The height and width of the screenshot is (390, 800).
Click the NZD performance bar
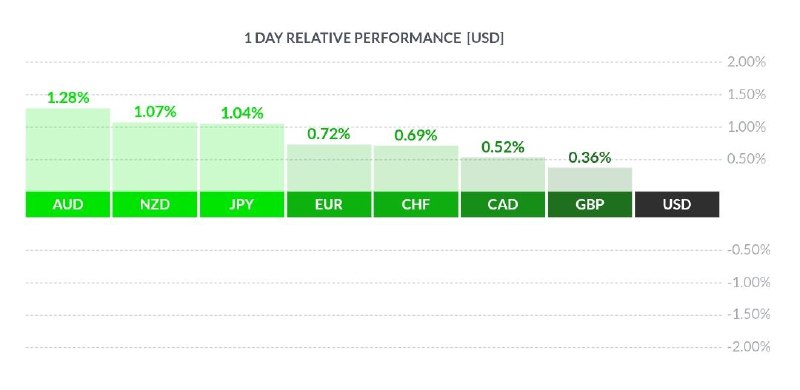click(x=155, y=157)
